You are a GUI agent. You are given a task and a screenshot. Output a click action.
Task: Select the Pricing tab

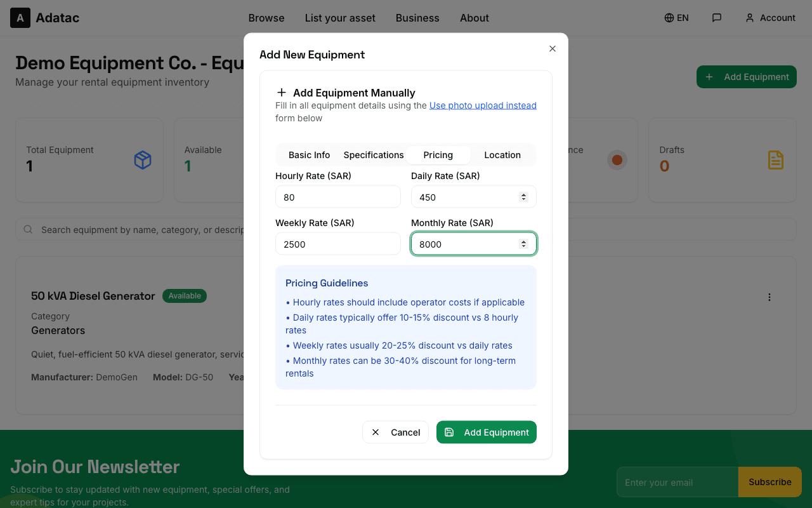[x=438, y=155]
